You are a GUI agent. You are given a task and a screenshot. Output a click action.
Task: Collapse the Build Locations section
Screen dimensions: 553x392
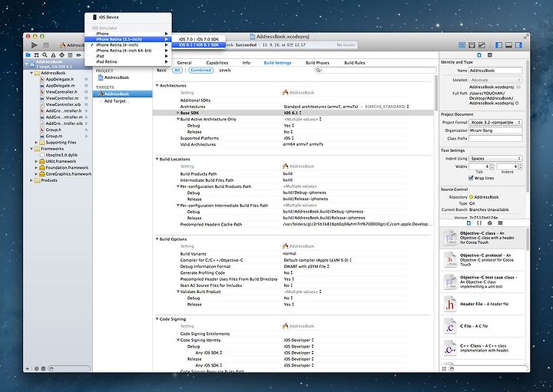(157, 160)
